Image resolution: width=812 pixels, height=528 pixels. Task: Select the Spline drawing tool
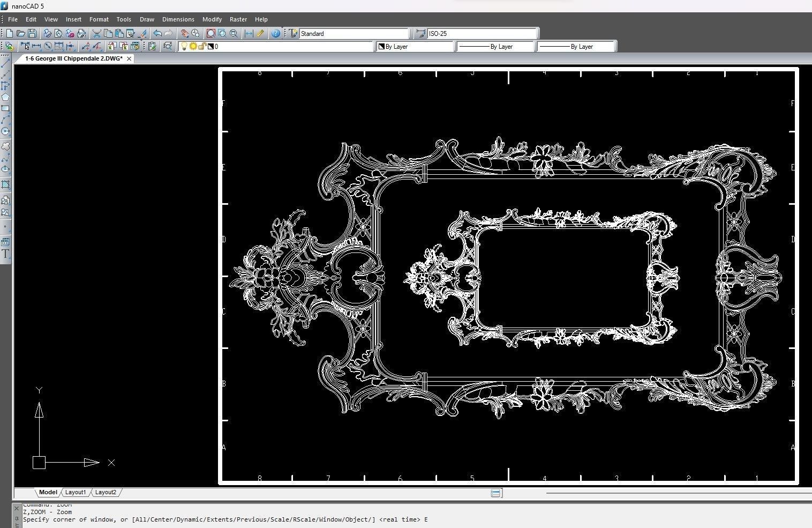(5, 158)
